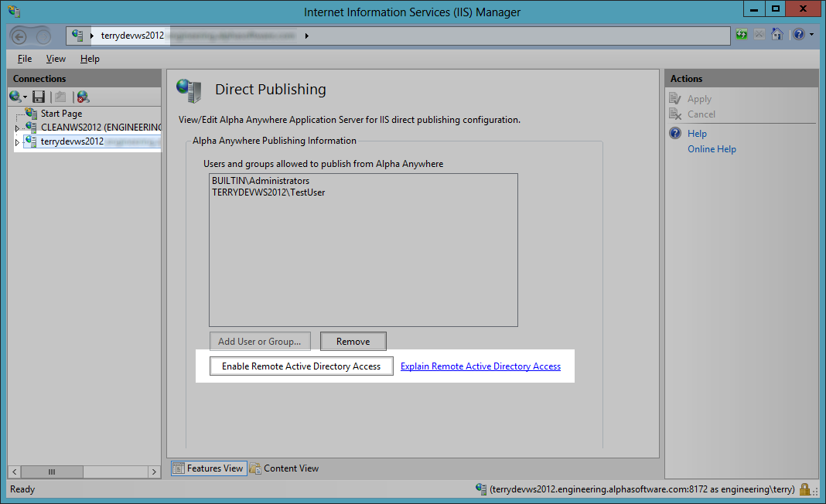Click the Add User or Group button
This screenshot has width=826, height=504.
[x=260, y=341]
